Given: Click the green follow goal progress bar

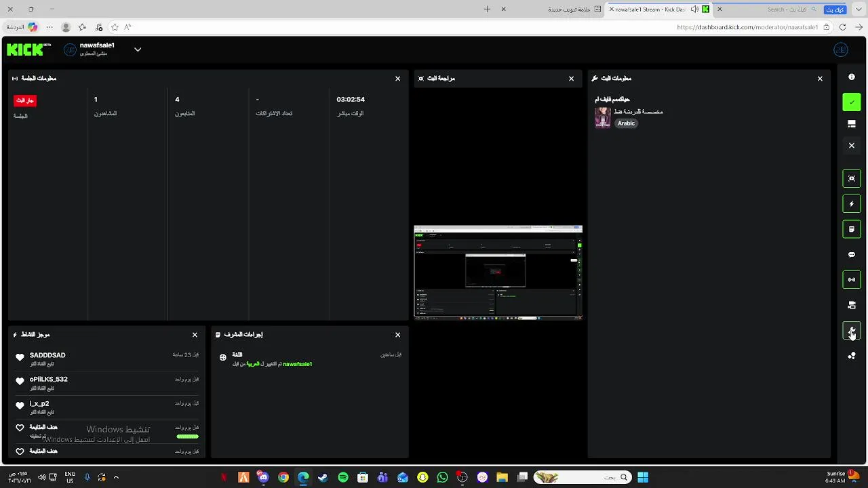Looking at the screenshot, I should pos(187,436).
